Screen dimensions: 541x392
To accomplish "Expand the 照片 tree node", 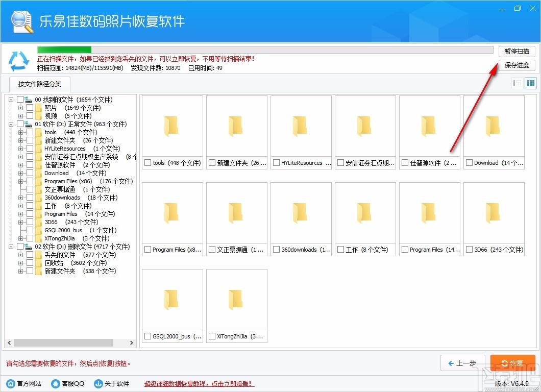I will pos(21,108).
